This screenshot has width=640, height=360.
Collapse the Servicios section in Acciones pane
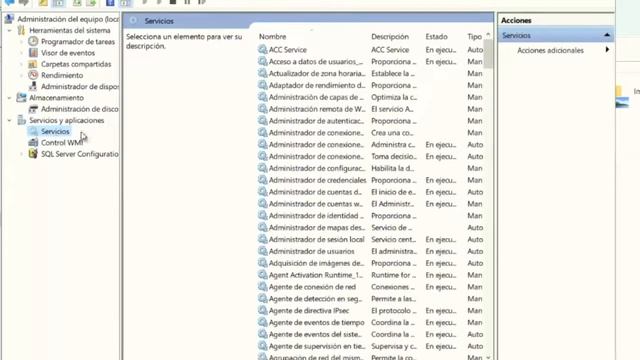pyautogui.click(x=607, y=36)
